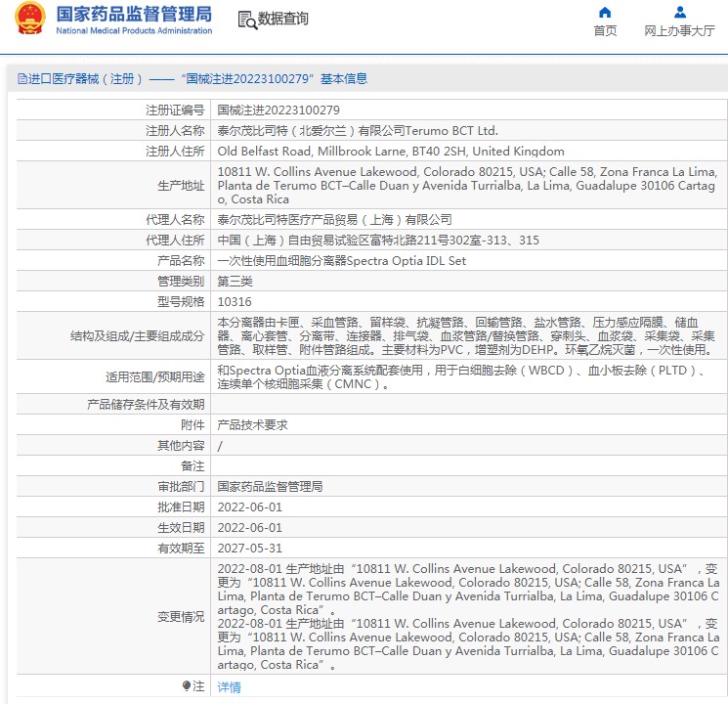This screenshot has width=728, height=704.
Task: Click registration number 国械注进20223100279 value
Action: coord(278,110)
